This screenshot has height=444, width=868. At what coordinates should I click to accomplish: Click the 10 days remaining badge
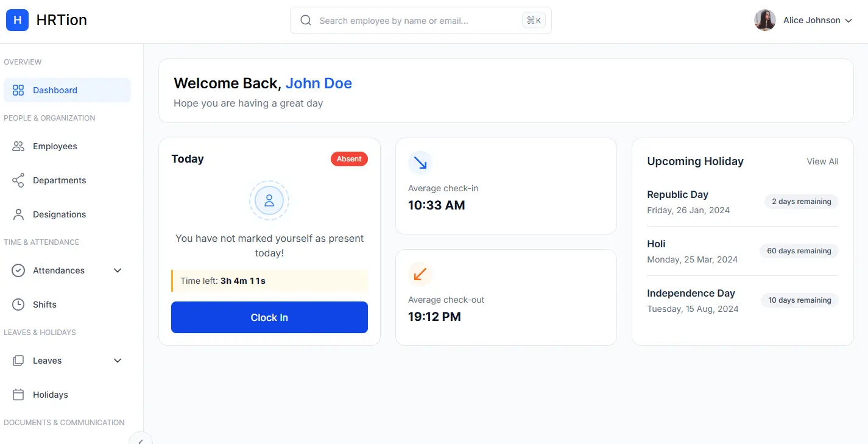pyautogui.click(x=800, y=300)
